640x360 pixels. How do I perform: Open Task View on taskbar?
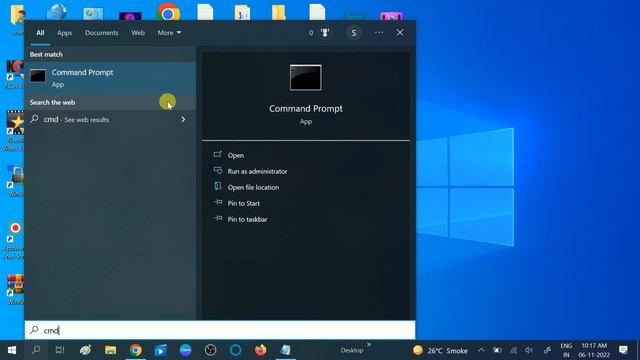click(60, 350)
